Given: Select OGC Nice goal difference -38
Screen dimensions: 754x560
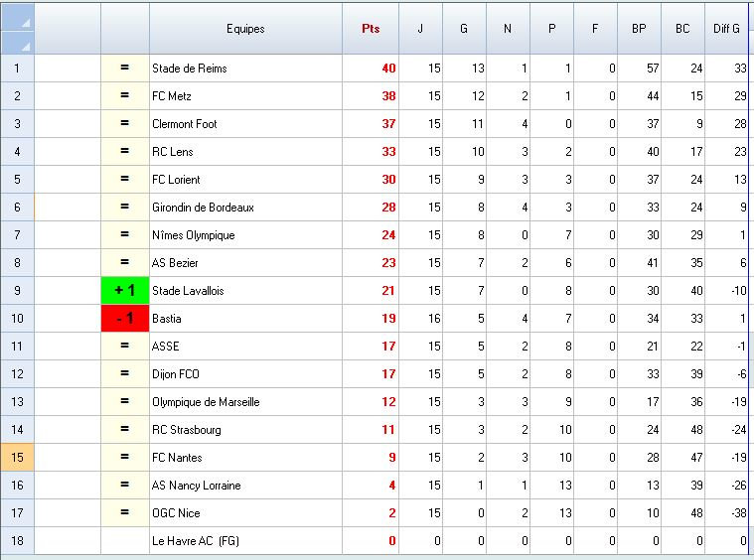Looking at the screenshot, I should click(x=727, y=513).
